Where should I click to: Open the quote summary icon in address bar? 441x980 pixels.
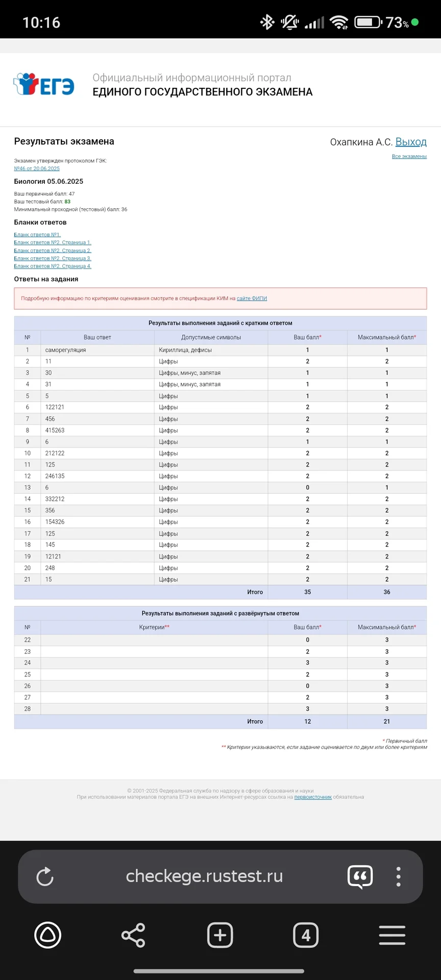[x=360, y=877]
